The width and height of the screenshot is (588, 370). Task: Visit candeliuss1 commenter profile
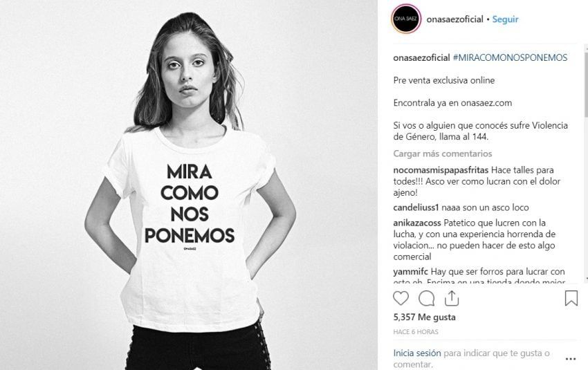coord(416,207)
